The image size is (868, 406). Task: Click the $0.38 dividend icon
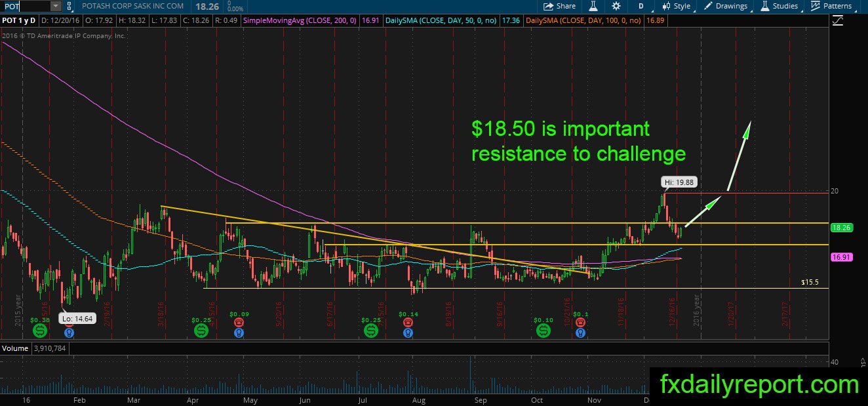point(40,331)
